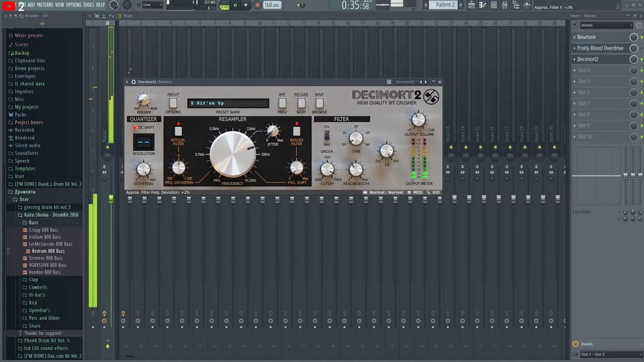The width and height of the screenshot is (644, 362).
Task: Pause playback
Action: [x=235, y=5]
